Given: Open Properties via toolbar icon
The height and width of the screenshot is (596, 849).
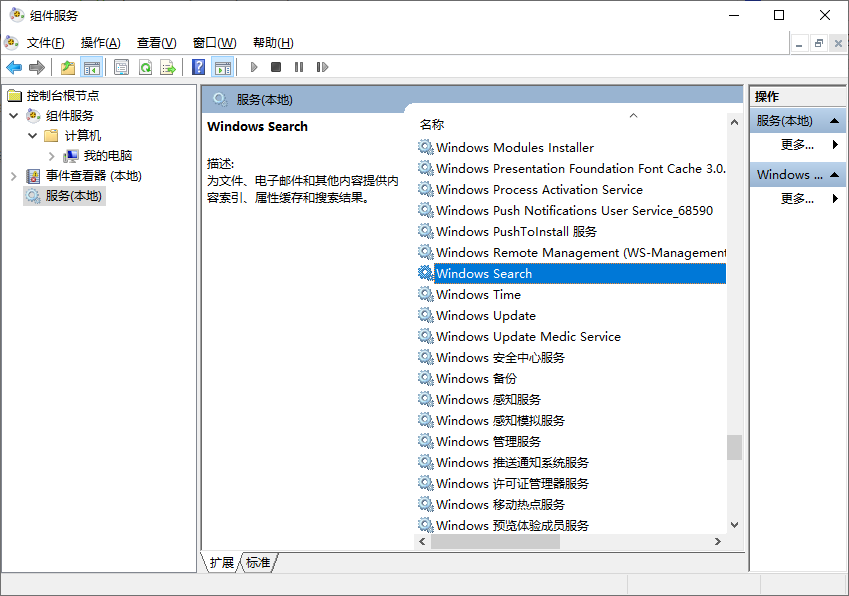Looking at the screenshot, I should 121,67.
